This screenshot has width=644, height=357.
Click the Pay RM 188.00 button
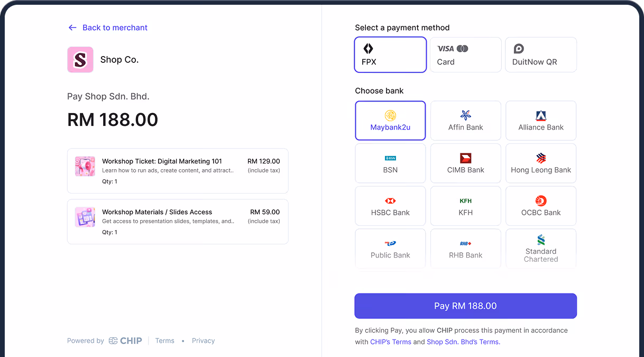point(465,306)
